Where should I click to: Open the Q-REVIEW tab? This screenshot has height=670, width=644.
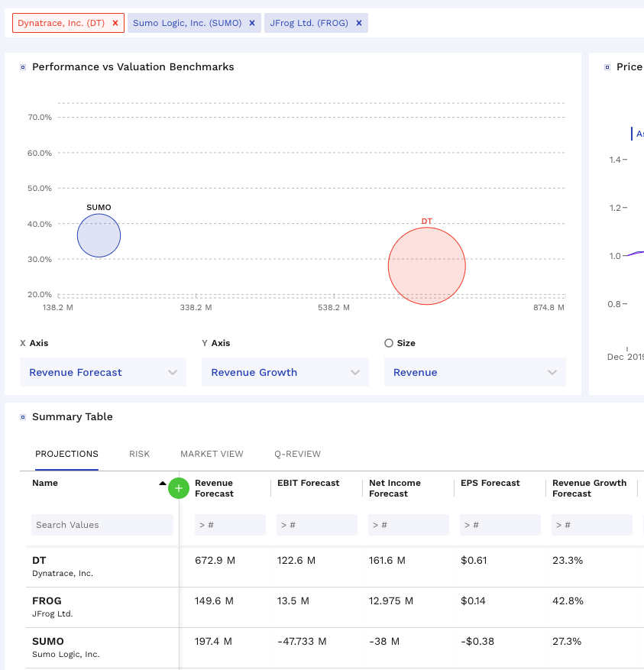point(297,454)
